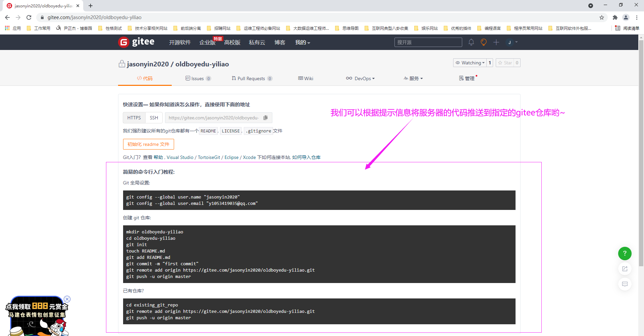This screenshot has width=644, height=336.
Task: Click the lightbulb icon in header
Action: tap(483, 42)
